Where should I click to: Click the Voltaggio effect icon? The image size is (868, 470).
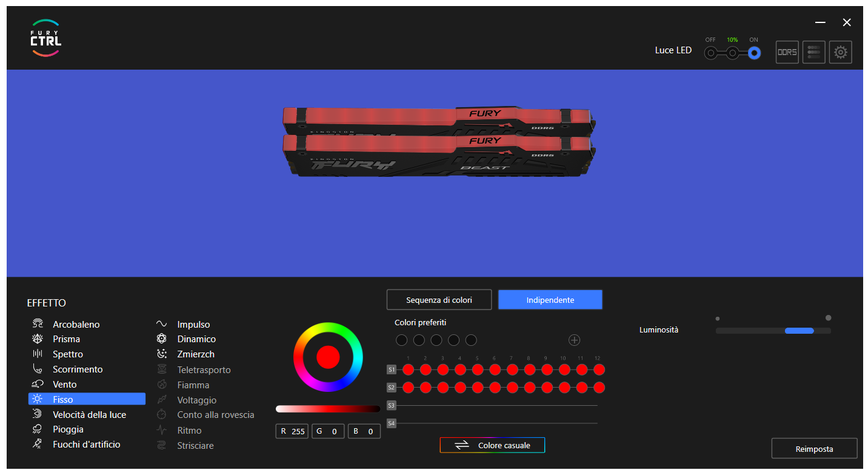(x=162, y=400)
